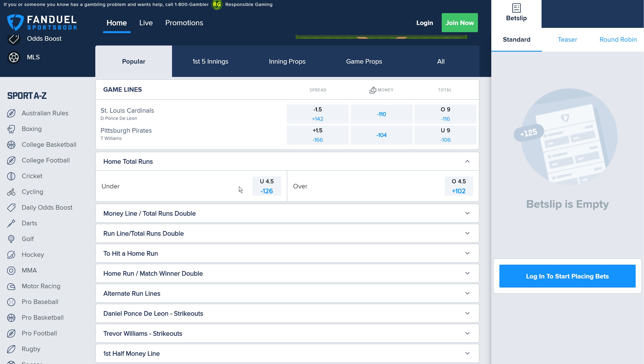Open the Live navigation item

146,23
